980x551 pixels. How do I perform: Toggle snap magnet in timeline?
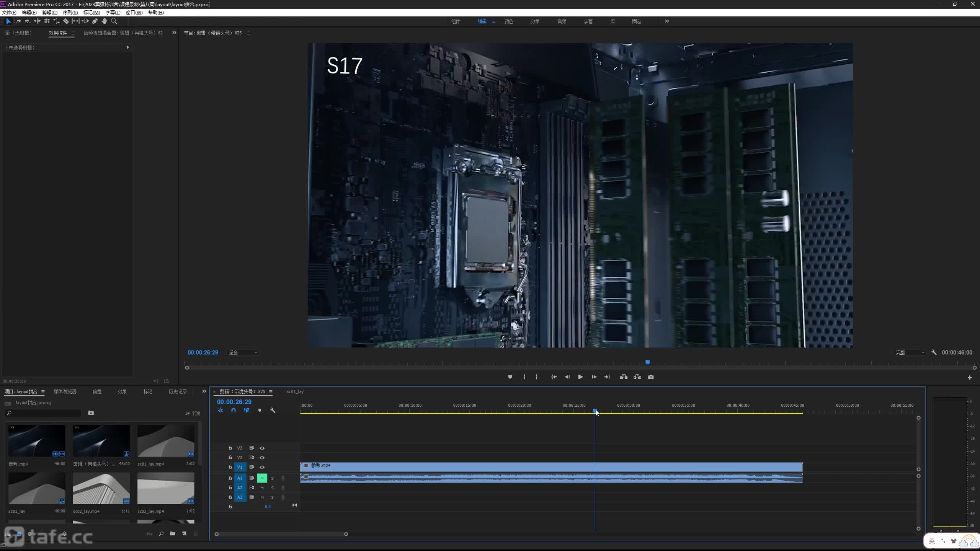(x=234, y=410)
